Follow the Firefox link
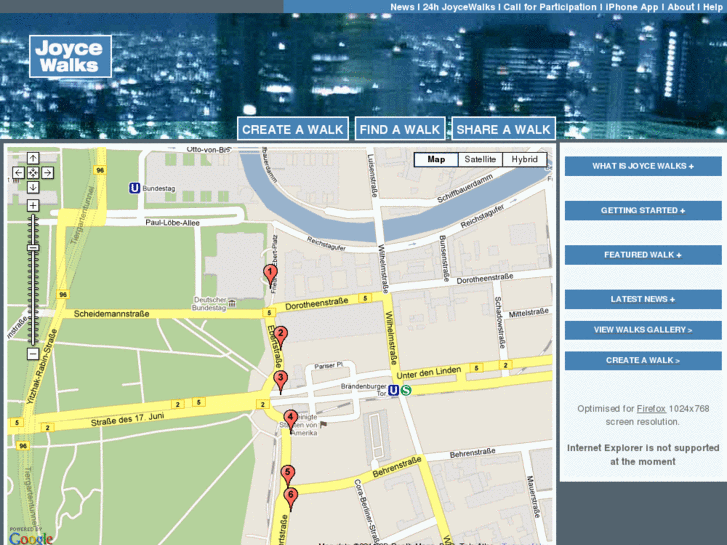Screen dimensions: 727x545 [651, 409]
